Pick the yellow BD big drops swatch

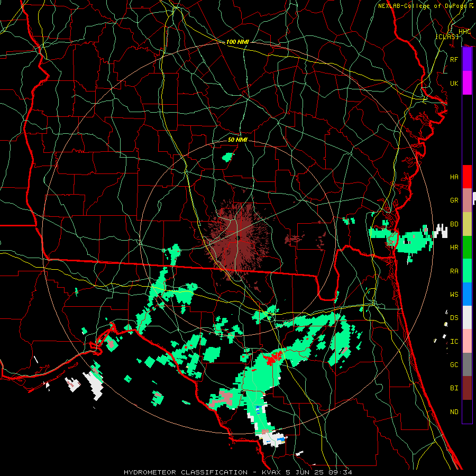[x=467, y=224]
